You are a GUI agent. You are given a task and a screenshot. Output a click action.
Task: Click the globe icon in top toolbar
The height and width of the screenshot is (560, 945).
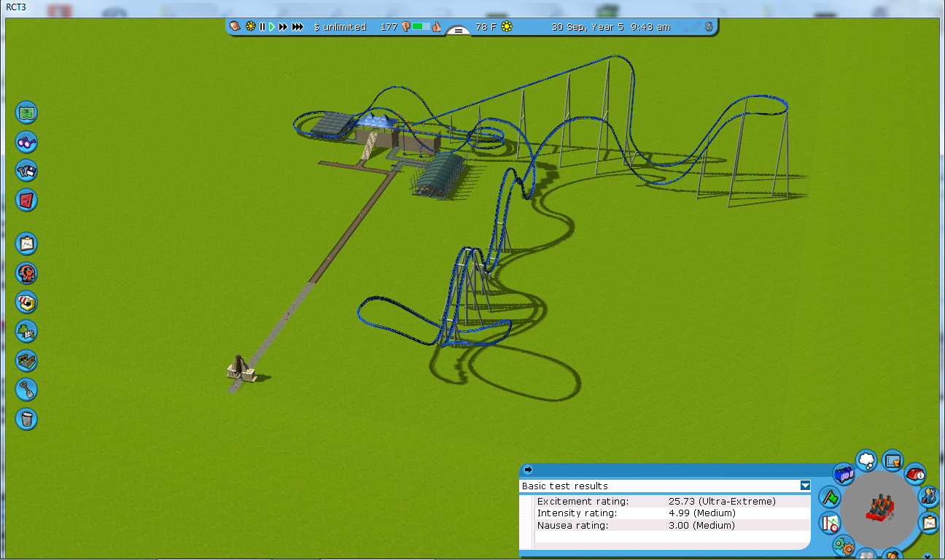[x=709, y=26]
